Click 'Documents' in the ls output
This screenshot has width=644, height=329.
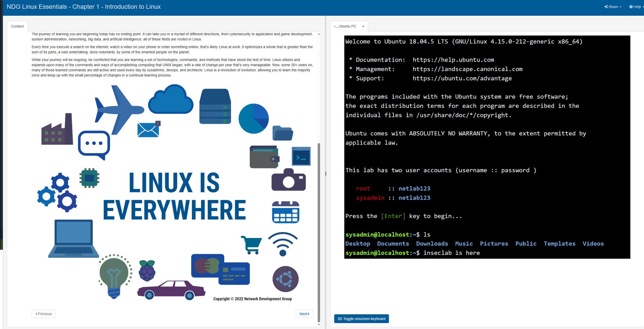tap(393, 244)
